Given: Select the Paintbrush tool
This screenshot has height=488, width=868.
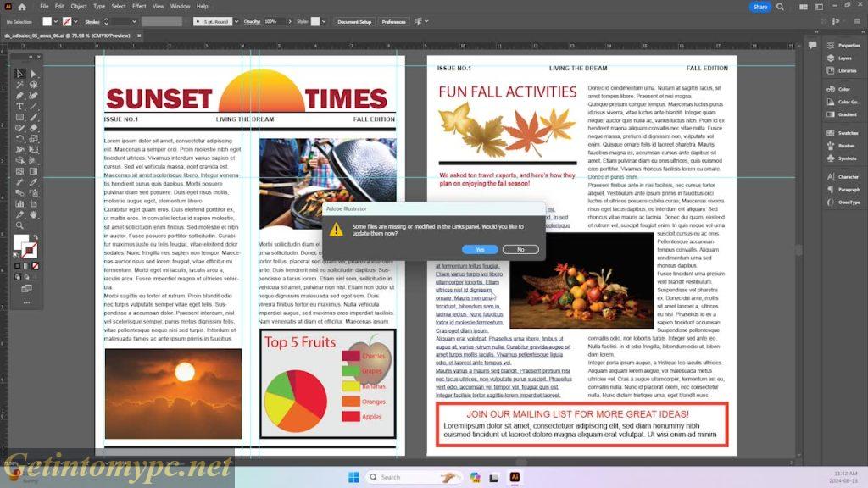Looking at the screenshot, I should pos(34,117).
